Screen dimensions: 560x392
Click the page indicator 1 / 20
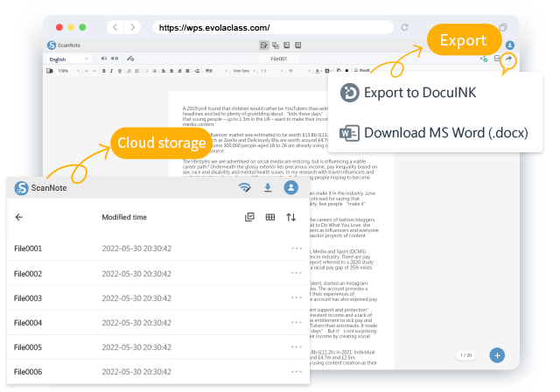[466, 354]
